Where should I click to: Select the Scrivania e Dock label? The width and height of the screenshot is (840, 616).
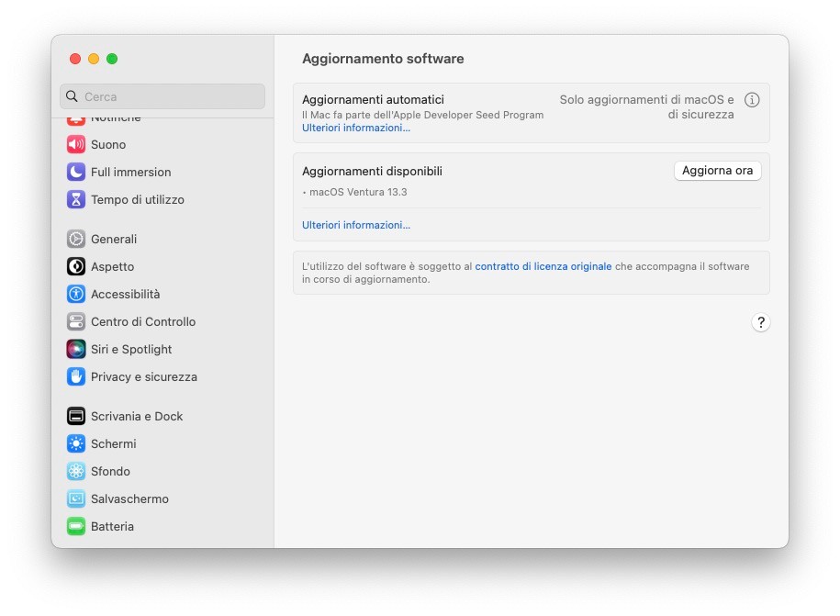(x=137, y=416)
